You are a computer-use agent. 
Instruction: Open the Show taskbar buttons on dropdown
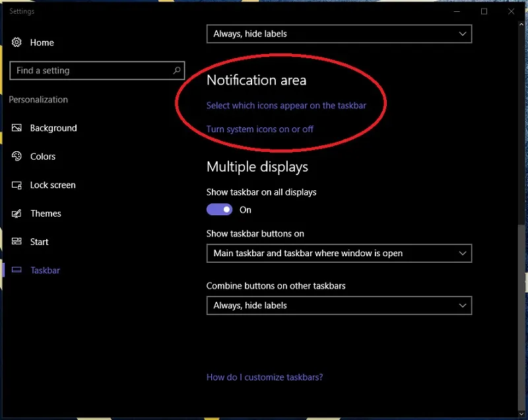339,253
